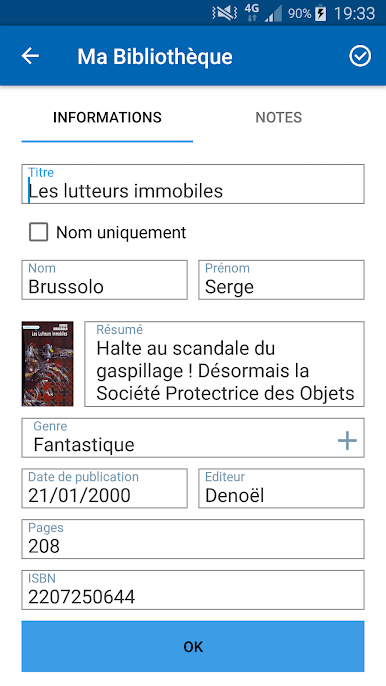Tap the back arrow icon
This screenshot has height=686, width=386.
(x=30, y=56)
